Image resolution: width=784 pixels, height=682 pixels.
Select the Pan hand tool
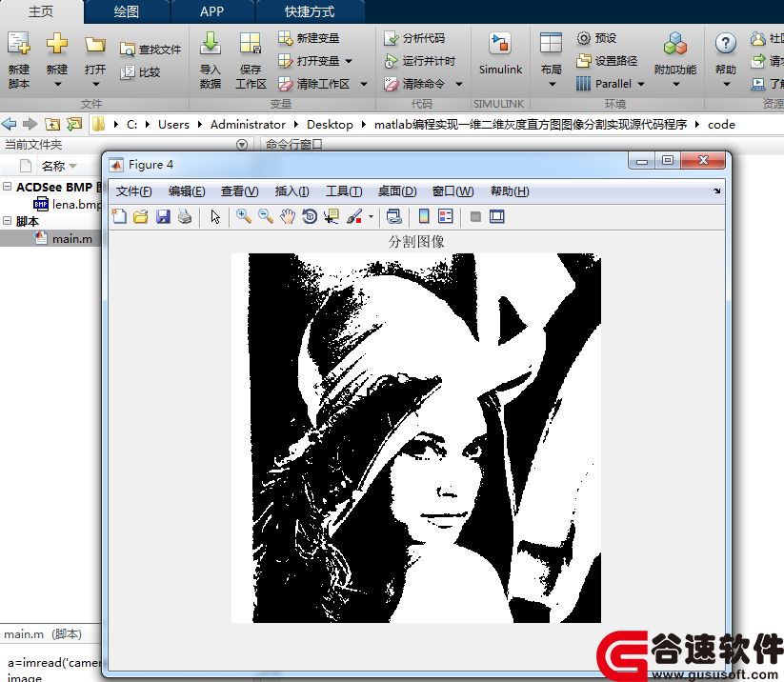point(288,216)
